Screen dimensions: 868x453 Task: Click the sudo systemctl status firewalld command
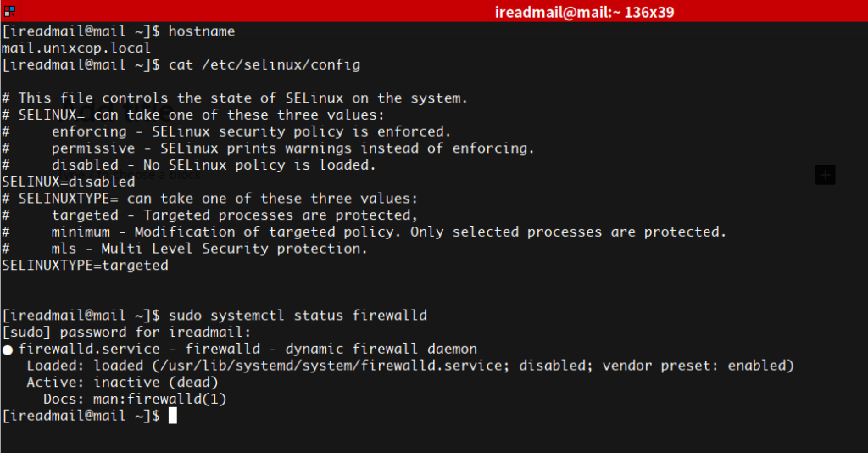coord(298,316)
